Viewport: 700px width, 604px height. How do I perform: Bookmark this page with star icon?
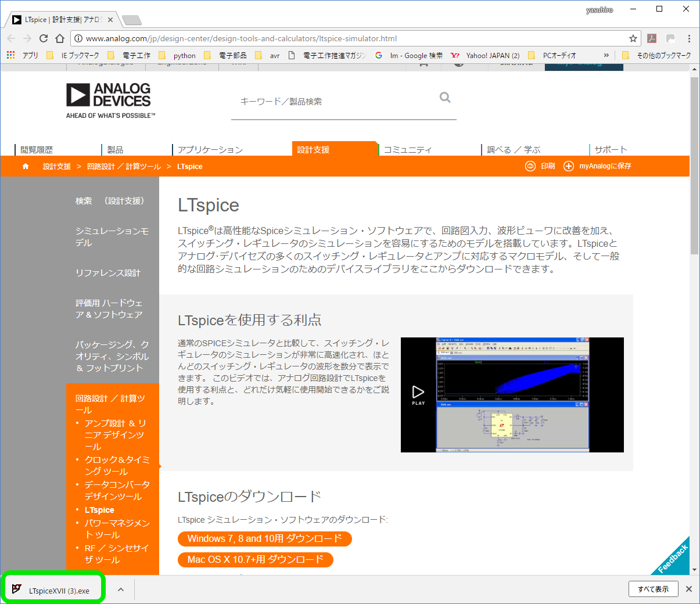point(633,38)
